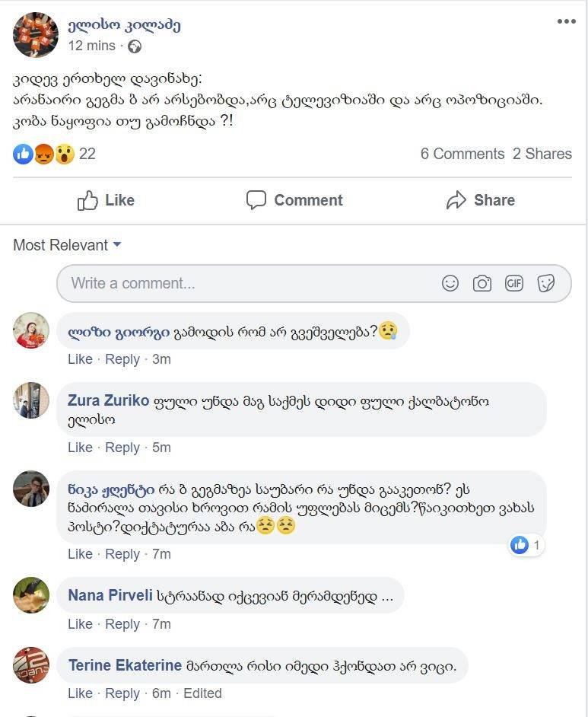Click the camera photo attachment icon
Screen dimensions: 588x717
[482, 283]
